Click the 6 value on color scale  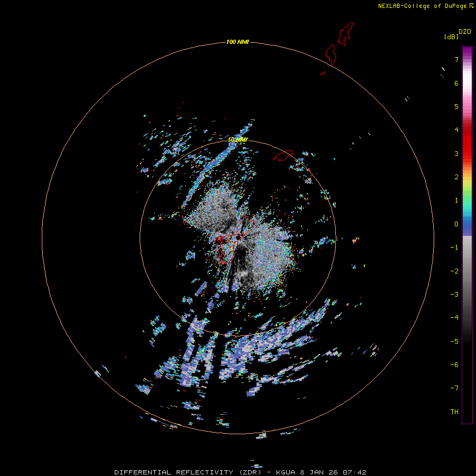click(x=456, y=83)
